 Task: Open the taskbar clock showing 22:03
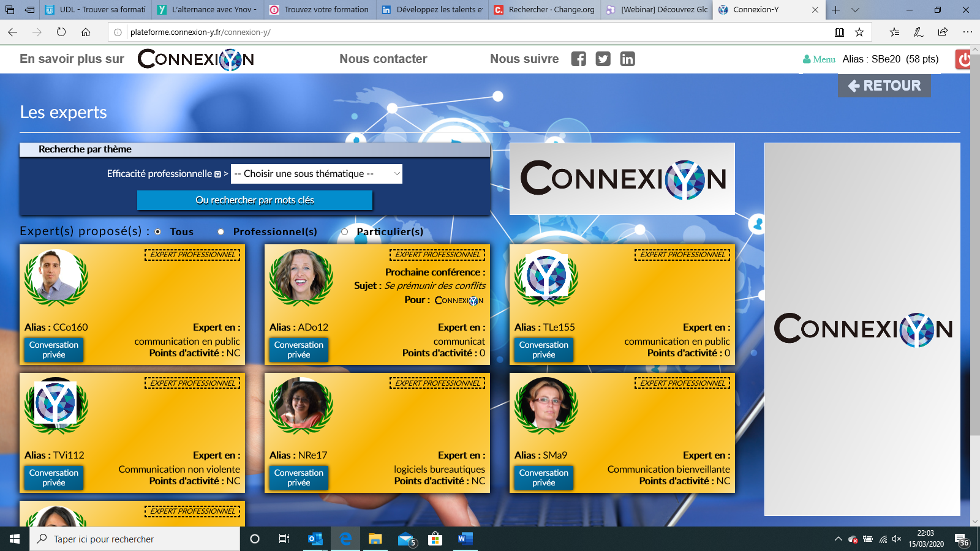[x=925, y=539]
